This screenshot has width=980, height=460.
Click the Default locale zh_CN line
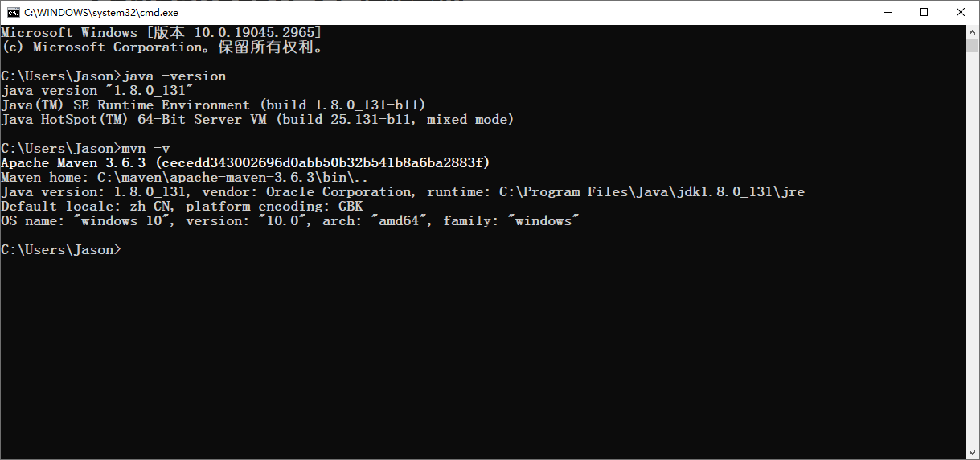coord(182,207)
